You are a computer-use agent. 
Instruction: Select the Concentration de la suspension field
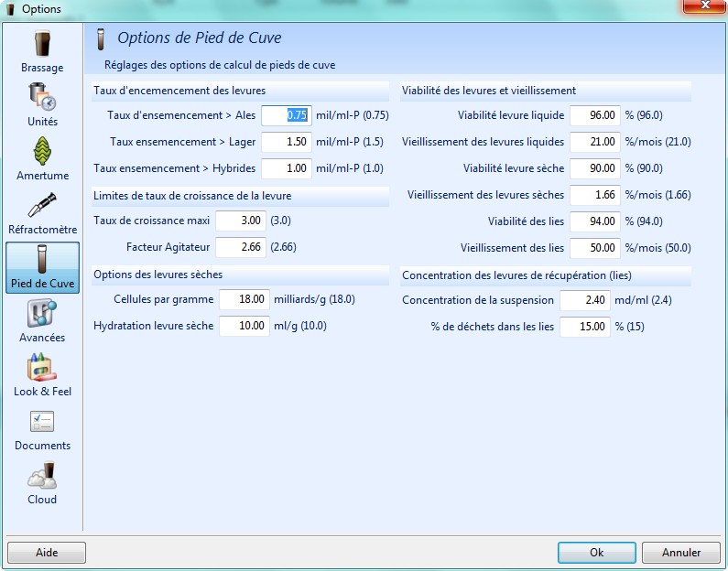pos(584,300)
